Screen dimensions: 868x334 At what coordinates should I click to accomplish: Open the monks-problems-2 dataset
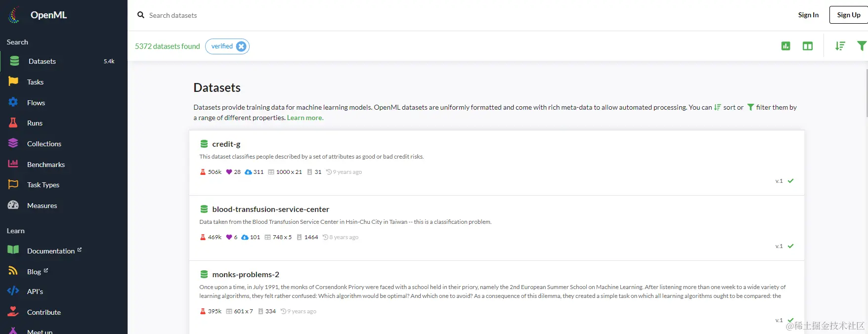pyautogui.click(x=246, y=274)
